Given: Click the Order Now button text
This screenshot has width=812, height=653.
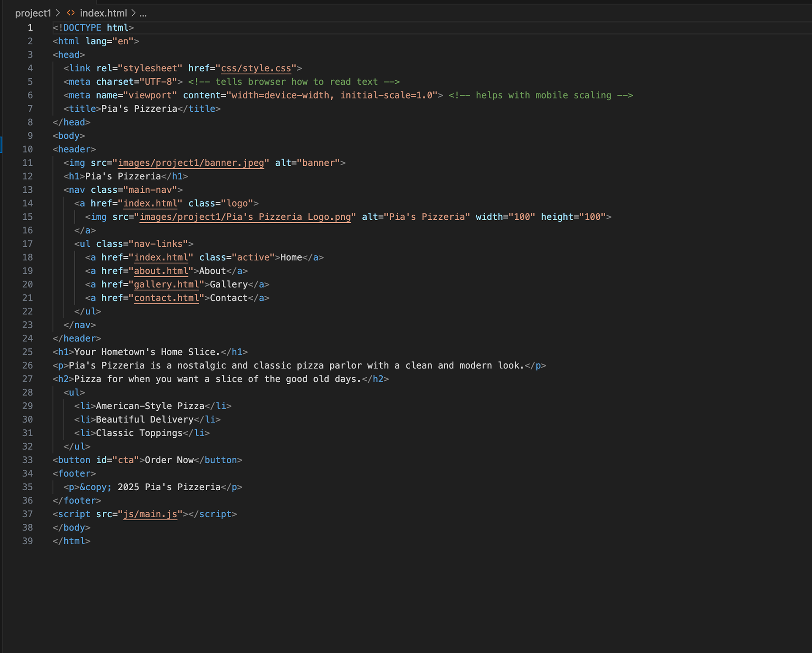Looking at the screenshot, I should tap(169, 460).
